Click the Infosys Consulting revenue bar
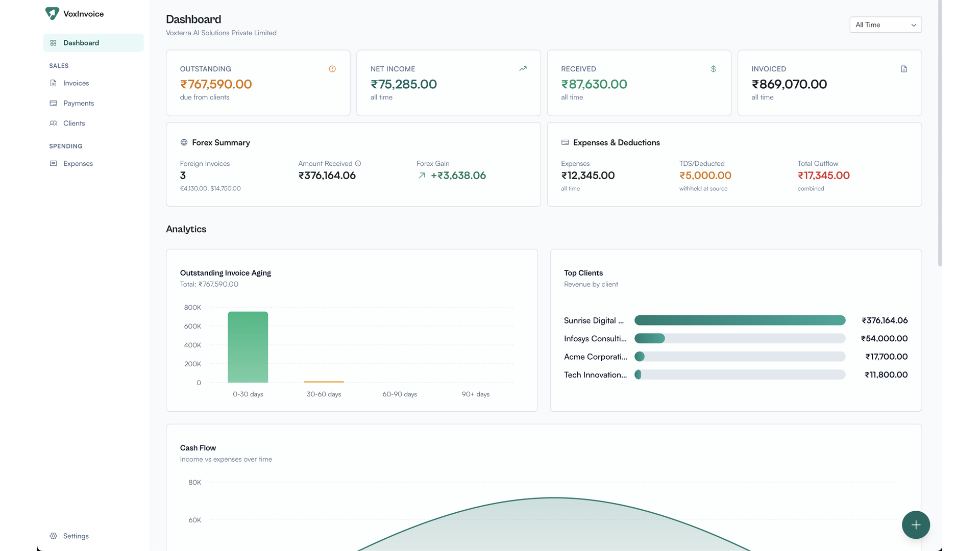The height and width of the screenshot is (551, 980). point(740,338)
